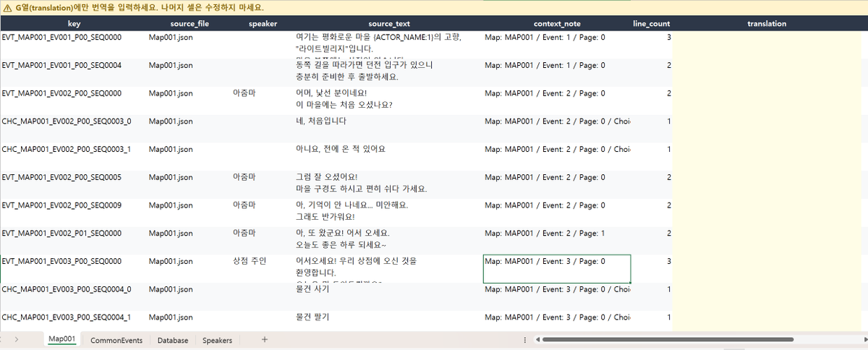The width and height of the screenshot is (868, 350).
Task: Click source text '네, 처음입니다'
Action: (x=321, y=121)
